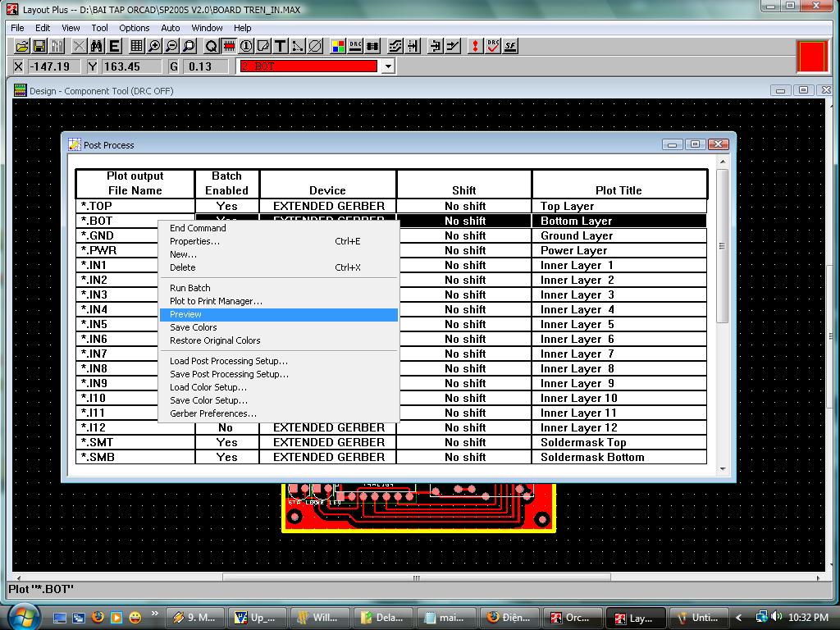Open Gerber Preferences... from context menu
Screen dimensions: 840x630
(x=279, y=413)
